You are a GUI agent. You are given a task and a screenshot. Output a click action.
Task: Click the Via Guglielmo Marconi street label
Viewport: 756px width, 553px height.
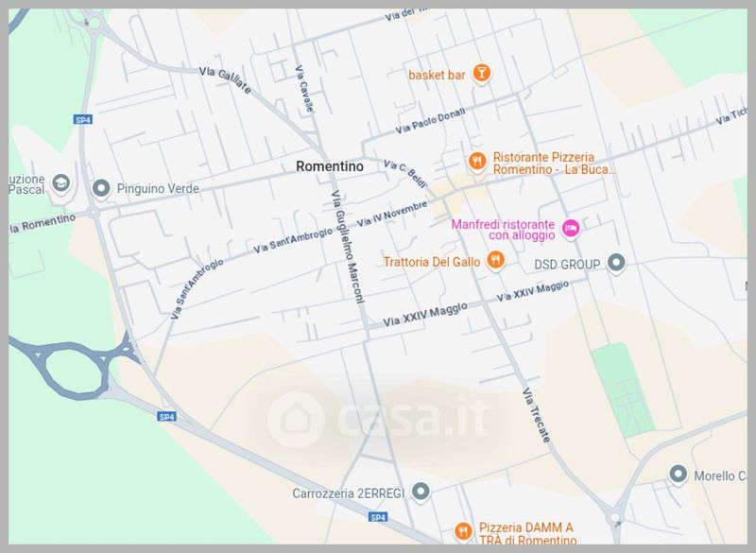[x=347, y=247]
